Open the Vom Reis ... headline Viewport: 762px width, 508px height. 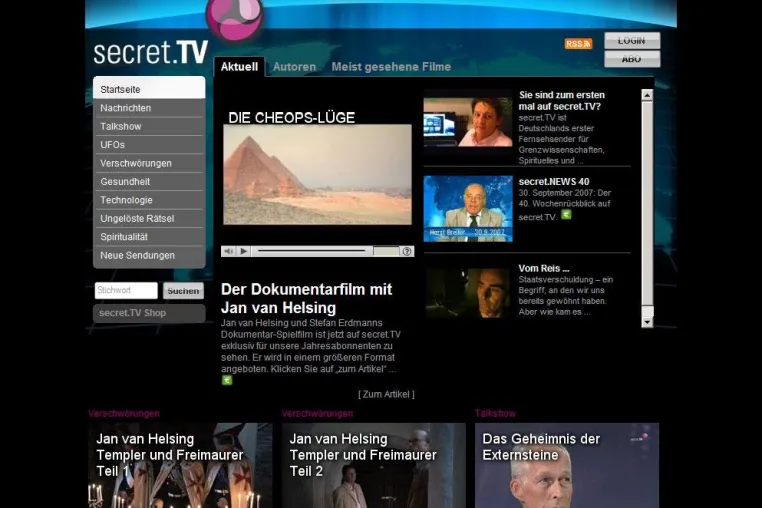pos(543,268)
